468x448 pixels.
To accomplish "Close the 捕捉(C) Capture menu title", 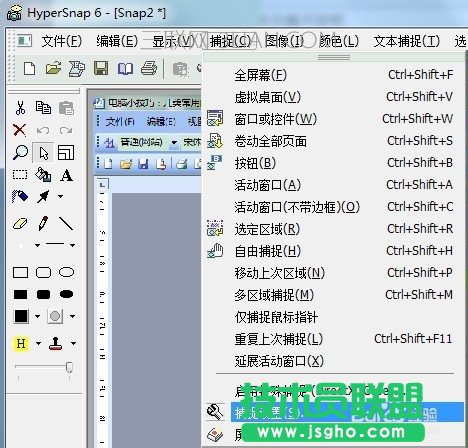I will pyautogui.click(x=230, y=41).
